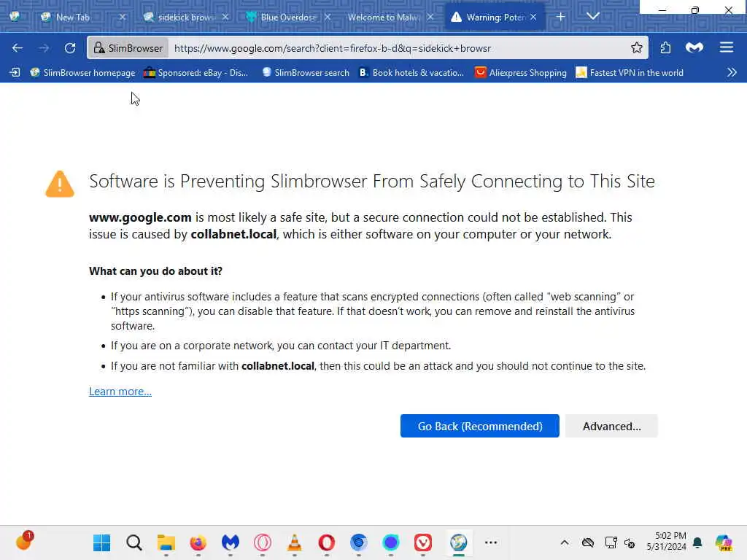The image size is (747, 560).
Task: Click the SlimBrowser logo icon in tab bar
Action: 15,16
